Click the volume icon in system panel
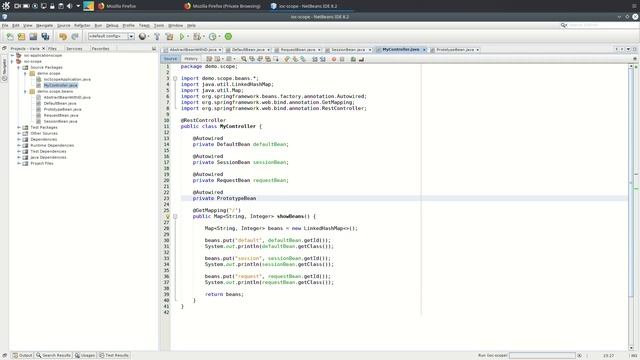The height and width of the screenshot is (360, 640). (69, 6)
